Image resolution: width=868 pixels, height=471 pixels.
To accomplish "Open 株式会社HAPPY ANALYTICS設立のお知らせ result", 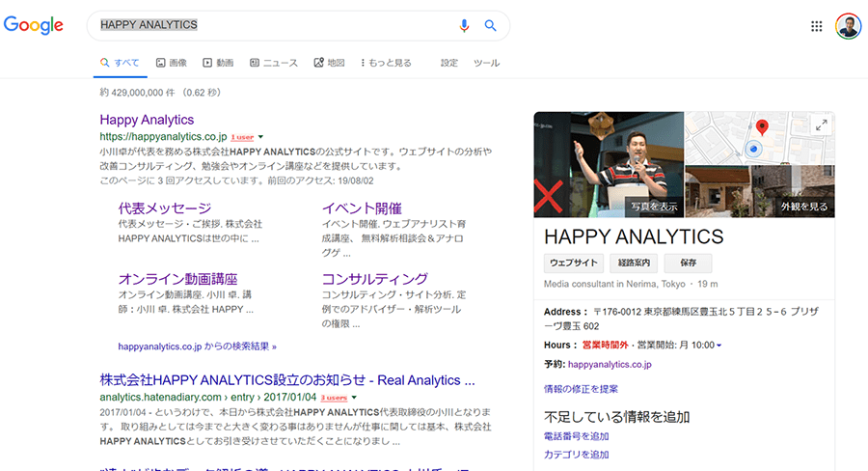I will [x=287, y=380].
